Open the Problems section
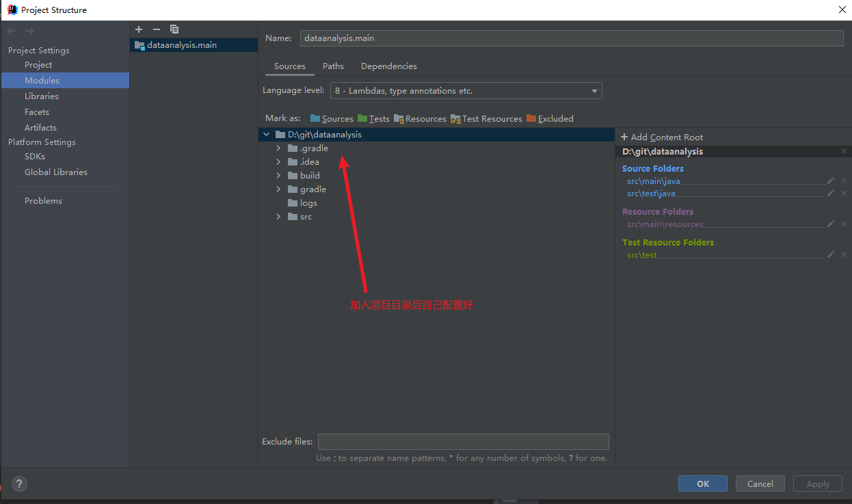The image size is (852, 504). pos(43,201)
